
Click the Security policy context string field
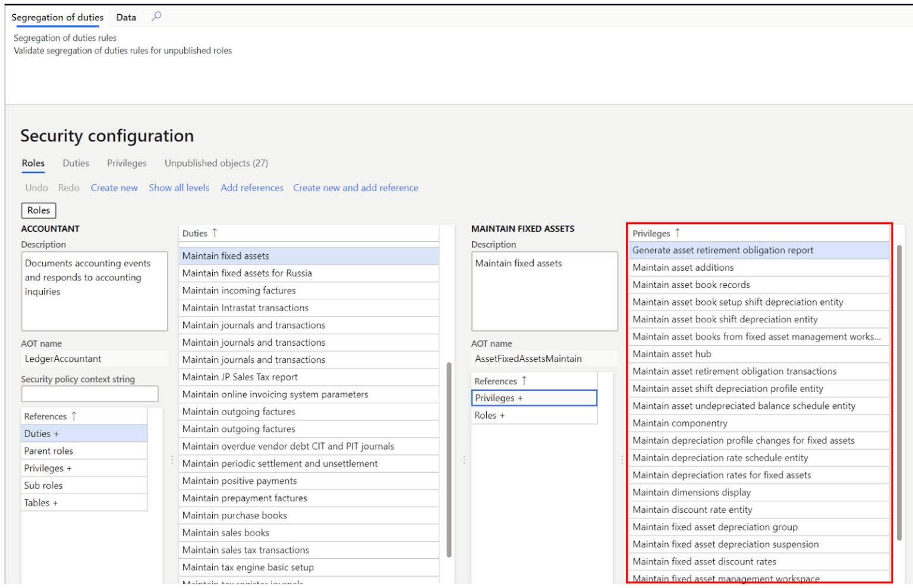point(89,393)
